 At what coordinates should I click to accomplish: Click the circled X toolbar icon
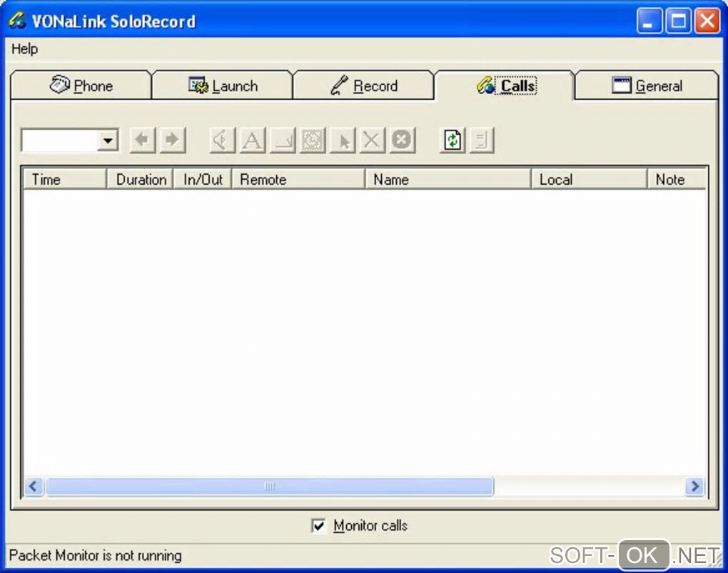tap(402, 140)
